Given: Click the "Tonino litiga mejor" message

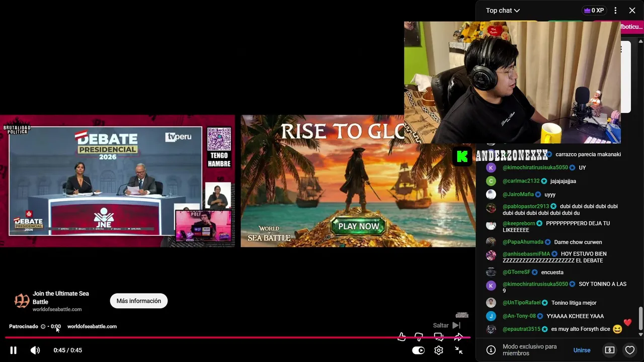Looking at the screenshot, I should 574,303.
